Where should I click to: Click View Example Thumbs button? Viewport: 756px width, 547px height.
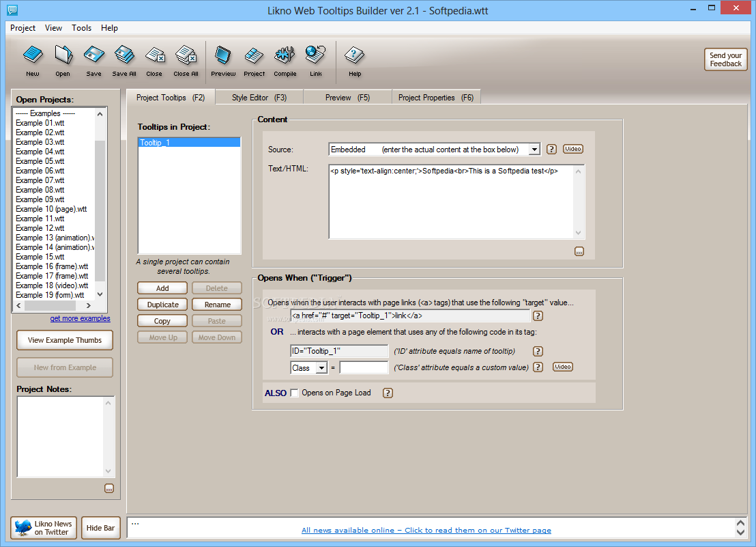click(65, 340)
